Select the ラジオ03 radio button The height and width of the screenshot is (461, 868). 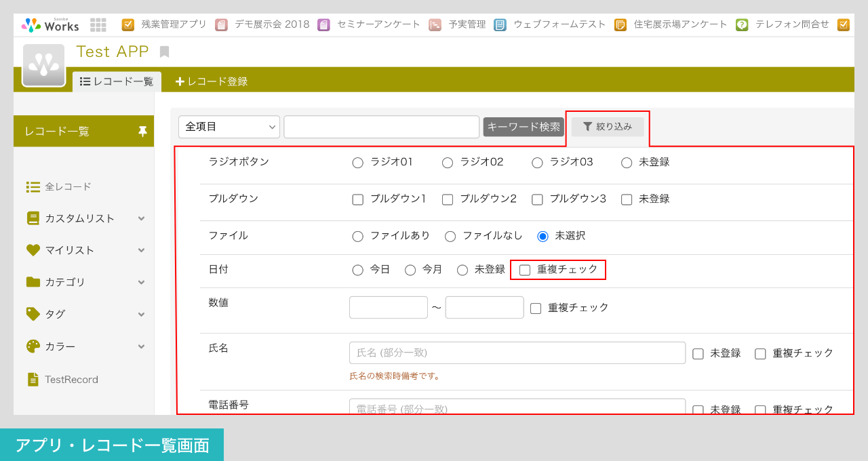pos(537,163)
